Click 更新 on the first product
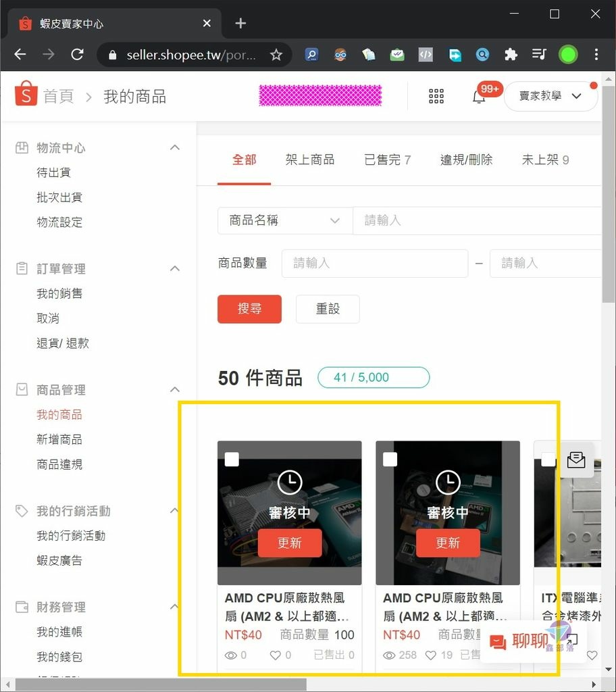 (290, 543)
